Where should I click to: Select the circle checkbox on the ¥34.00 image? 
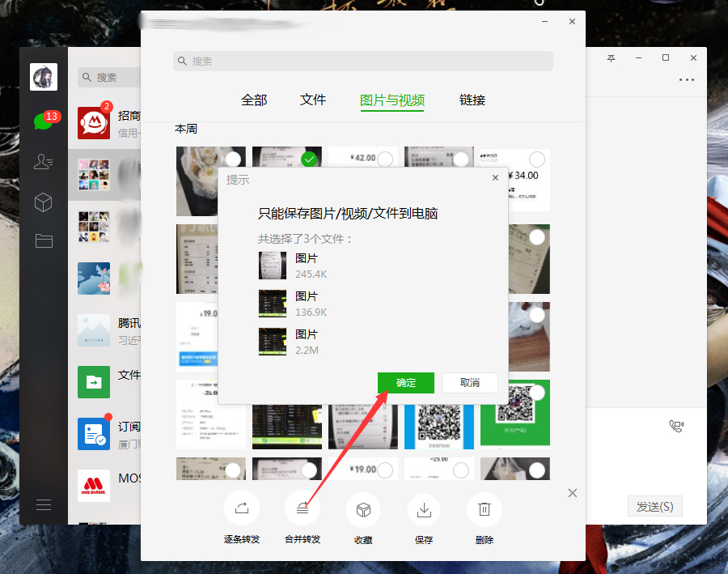536,159
